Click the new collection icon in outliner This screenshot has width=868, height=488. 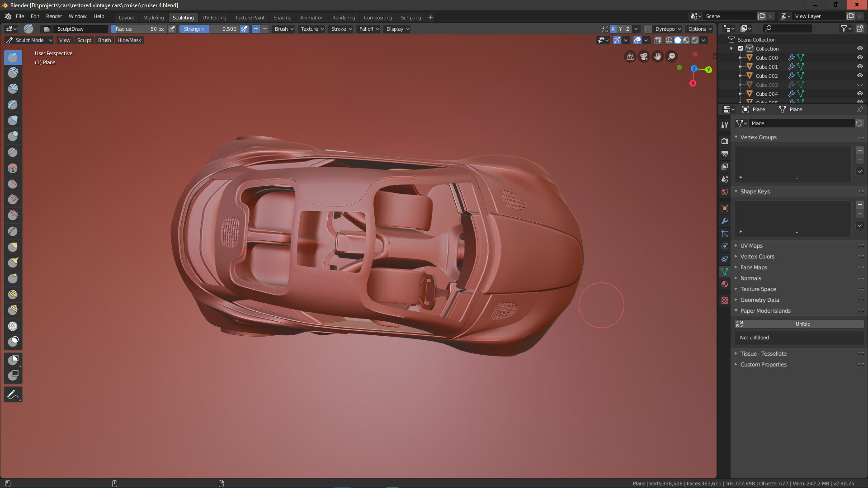[860, 28]
